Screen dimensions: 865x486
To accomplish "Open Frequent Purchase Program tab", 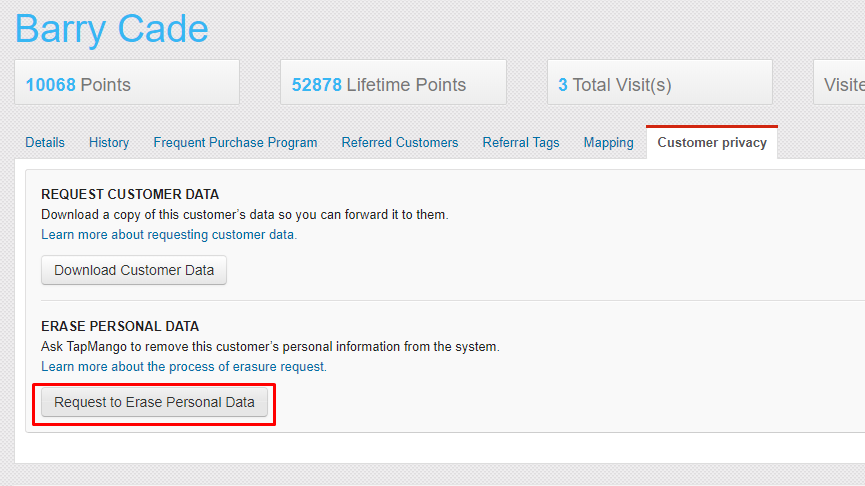I will click(x=235, y=142).
